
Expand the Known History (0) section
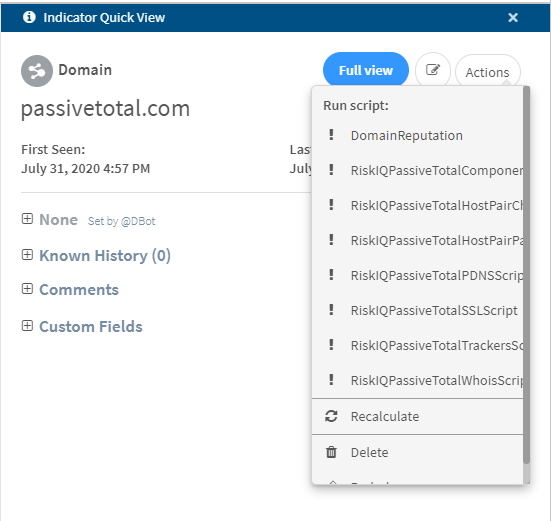(27, 255)
